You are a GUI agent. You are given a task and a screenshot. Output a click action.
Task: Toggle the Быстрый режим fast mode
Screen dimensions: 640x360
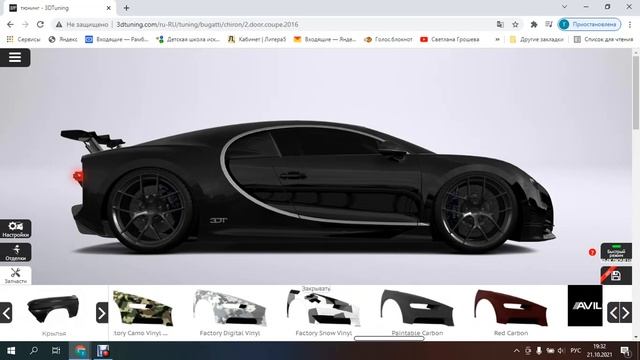coord(616,252)
